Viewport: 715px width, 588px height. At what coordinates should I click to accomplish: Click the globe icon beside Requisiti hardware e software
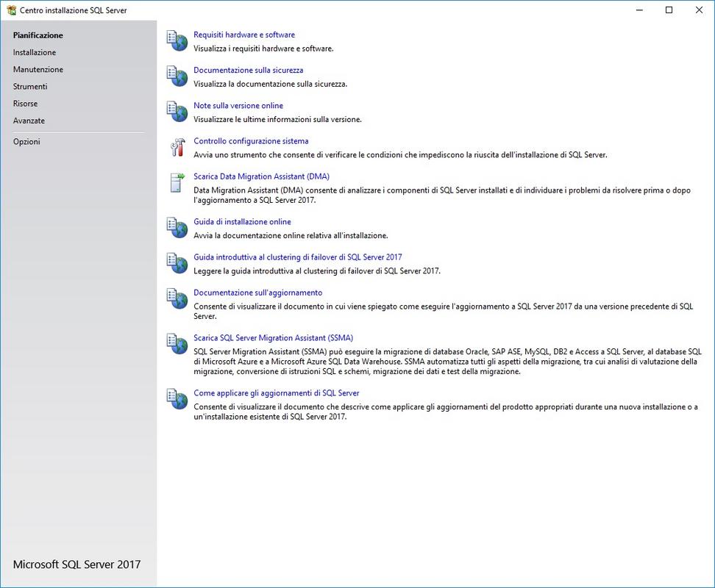[177, 40]
